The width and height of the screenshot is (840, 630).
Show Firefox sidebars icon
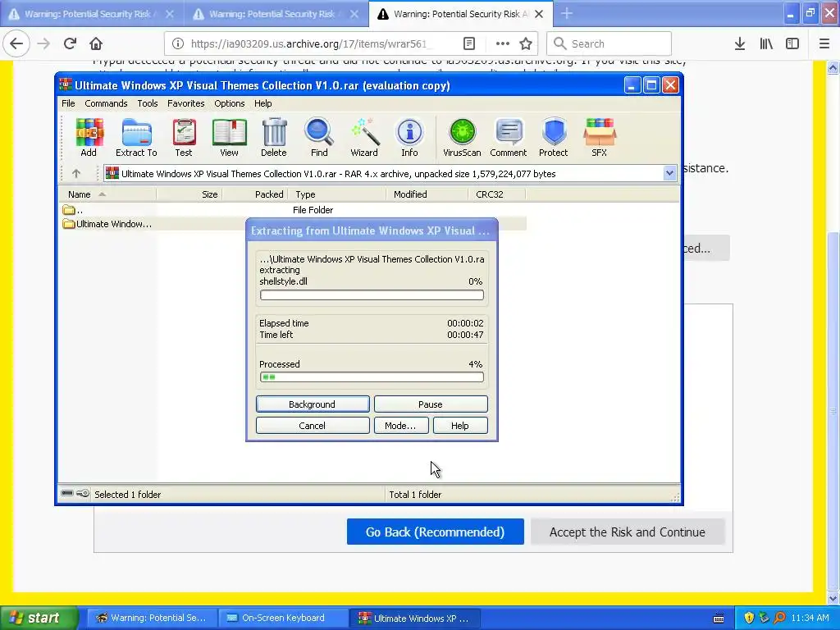pyautogui.click(x=792, y=44)
